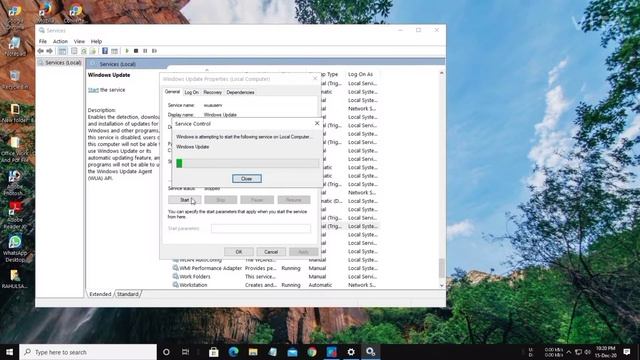Viewport: 640px width, 360px height.
Task: Open Settings gear from the taskbar
Action: tap(351, 352)
